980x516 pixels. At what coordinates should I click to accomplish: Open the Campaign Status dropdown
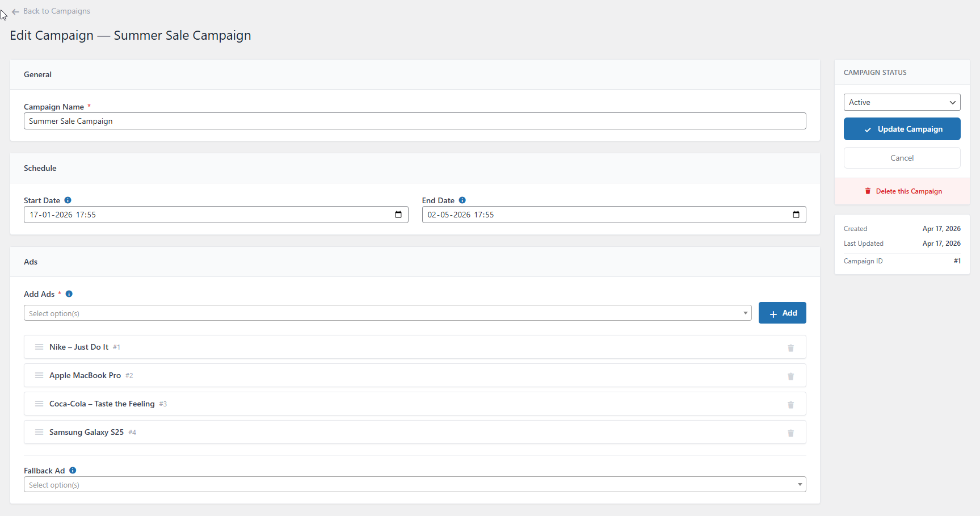902,102
